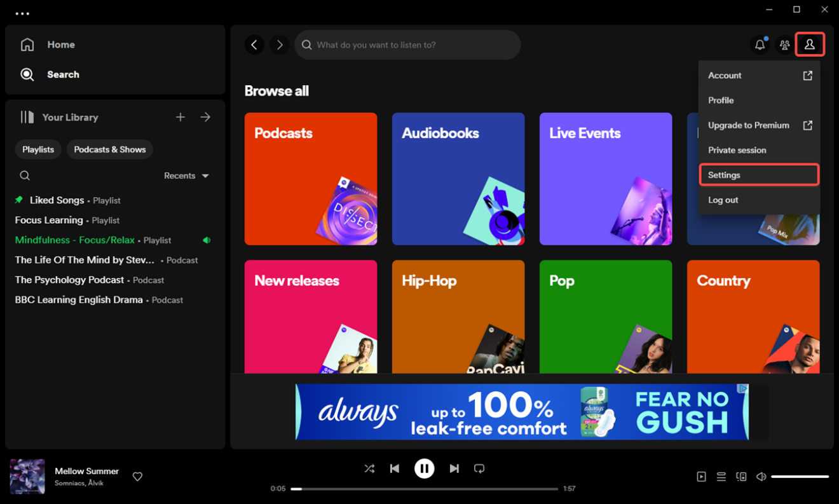This screenshot has height=504, width=839.
Task: Create playlist with plus icon
Action: point(181,117)
